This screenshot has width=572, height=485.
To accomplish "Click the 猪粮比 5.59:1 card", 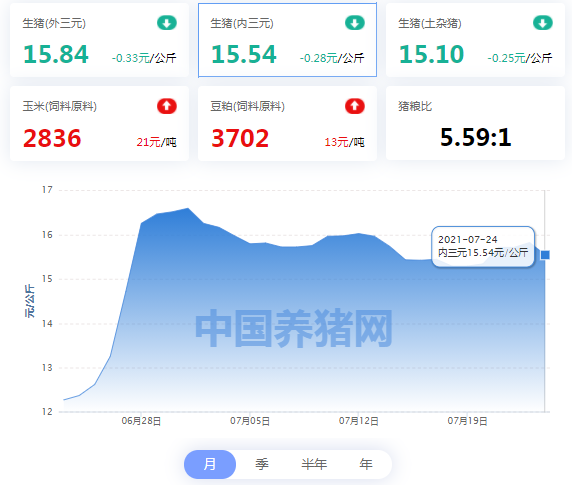I will pyautogui.click(x=475, y=123).
